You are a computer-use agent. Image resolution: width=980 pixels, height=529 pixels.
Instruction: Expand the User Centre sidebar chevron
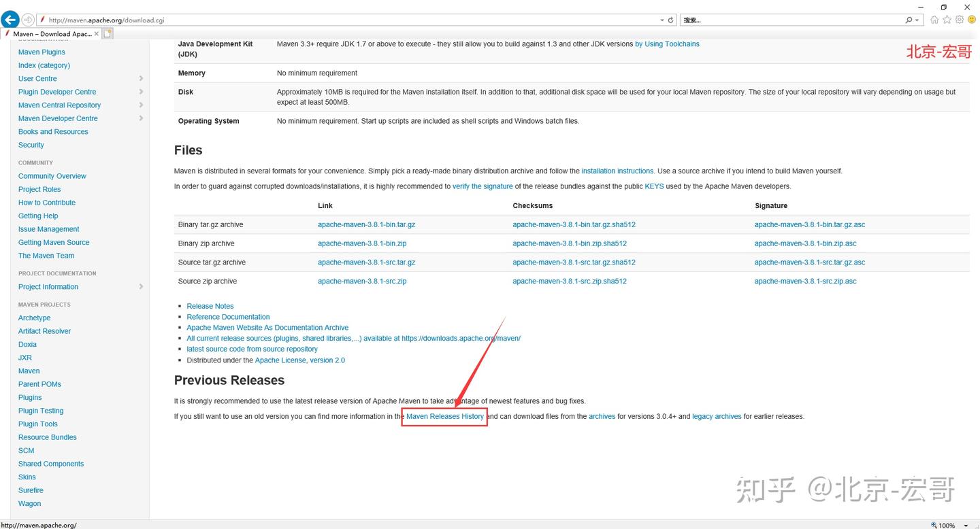tap(141, 78)
